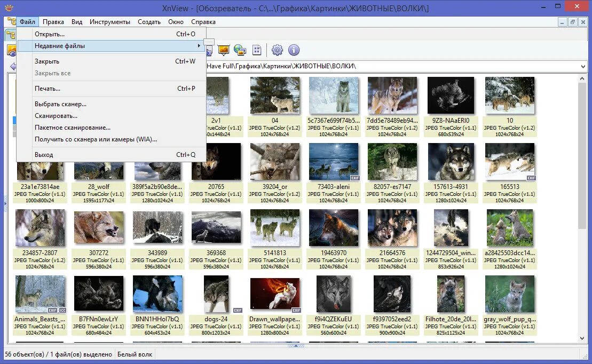Viewport: 592px width, 364px height.
Task: Select the BNN1HHol7bQ thumbnail
Action: 157,294
